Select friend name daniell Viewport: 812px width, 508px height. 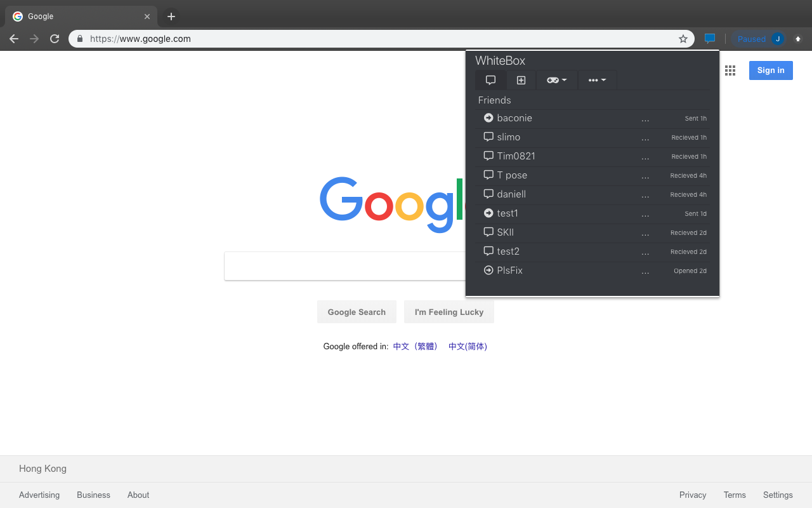point(511,194)
